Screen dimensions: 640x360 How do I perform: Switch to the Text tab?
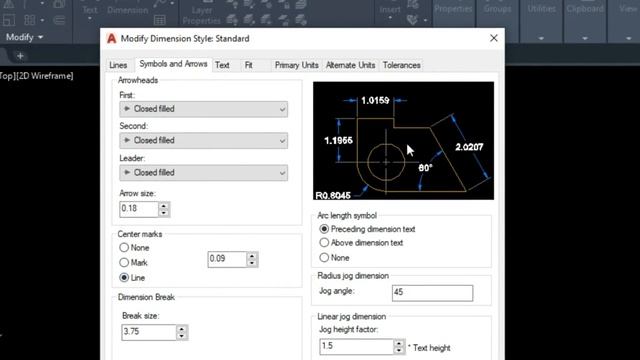tap(222, 65)
